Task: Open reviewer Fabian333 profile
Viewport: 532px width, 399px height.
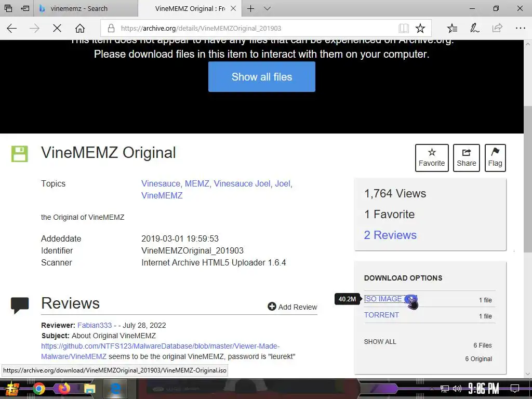Action: [95, 325]
